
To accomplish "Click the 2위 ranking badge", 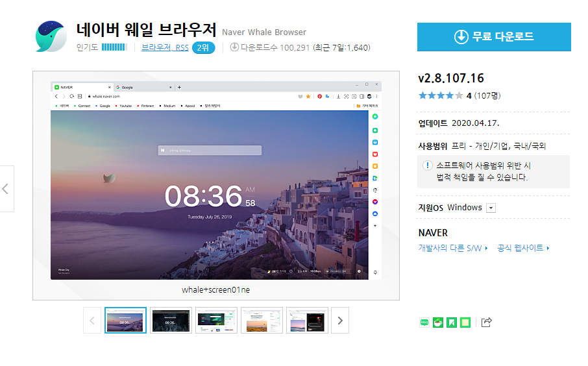I will pyautogui.click(x=203, y=47).
